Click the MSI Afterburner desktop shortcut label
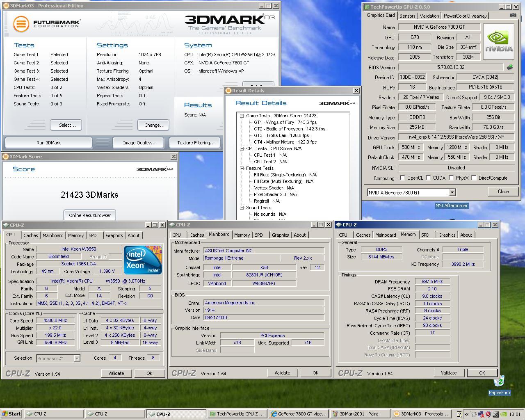 coord(452,205)
